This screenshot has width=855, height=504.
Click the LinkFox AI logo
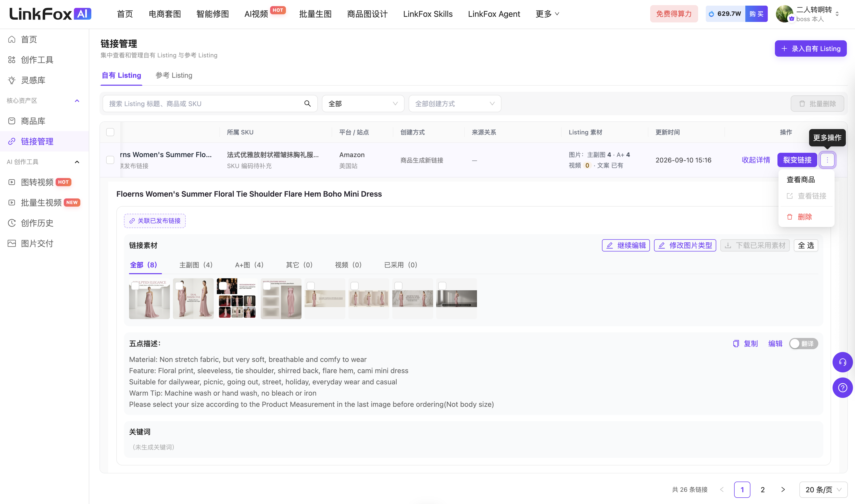point(50,14)
